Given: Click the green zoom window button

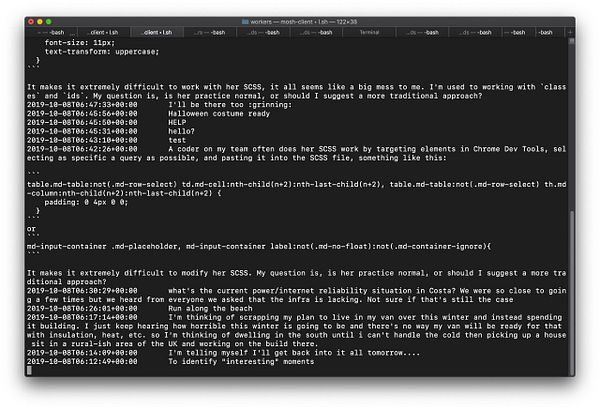Looking at the screenshot, I should click(x=49, y=22).
